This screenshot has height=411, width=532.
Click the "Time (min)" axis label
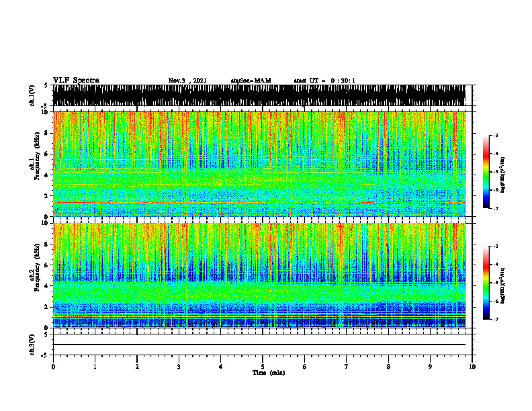point(269,373)
